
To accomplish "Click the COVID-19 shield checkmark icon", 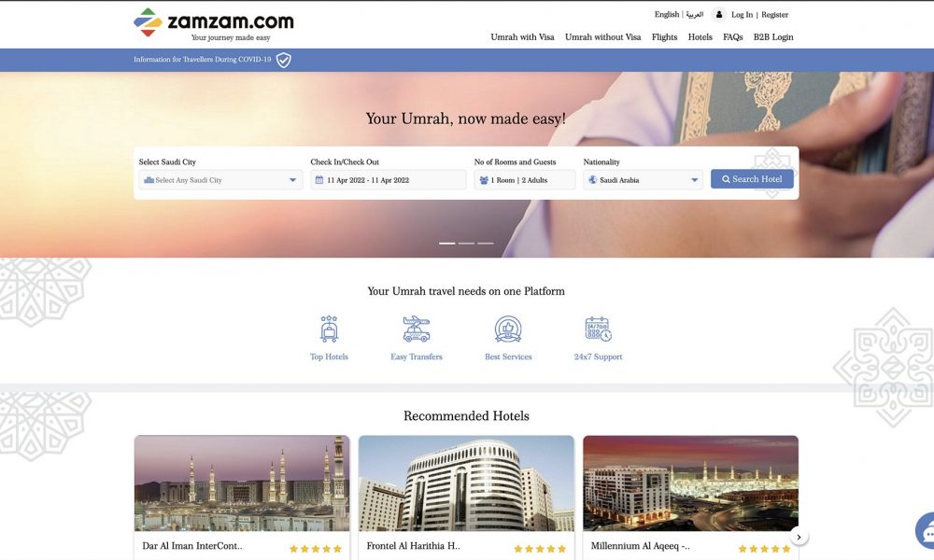I will coord(284,60).
